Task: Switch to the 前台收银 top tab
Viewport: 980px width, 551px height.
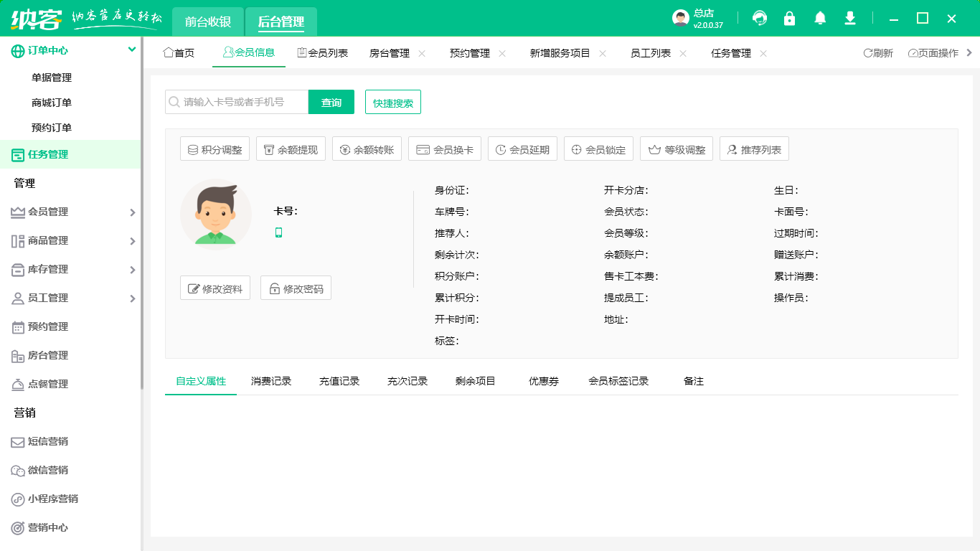Action: (208, 22)
